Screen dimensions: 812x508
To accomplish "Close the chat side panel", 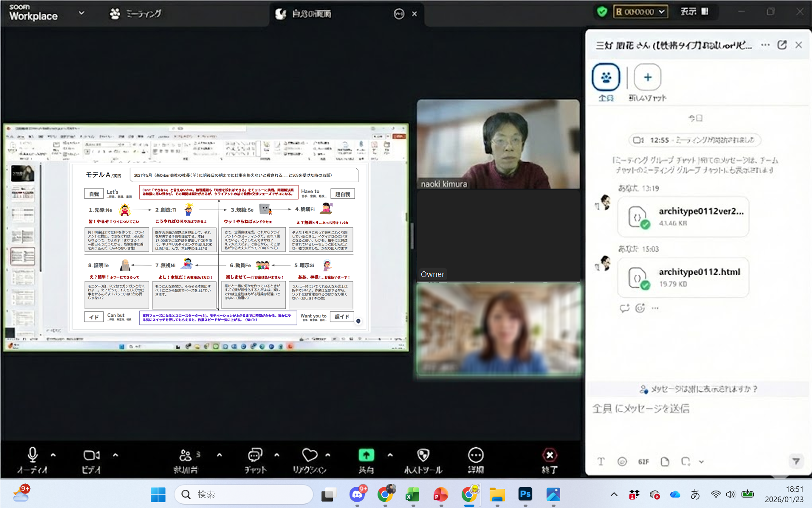I will [799, 45].
